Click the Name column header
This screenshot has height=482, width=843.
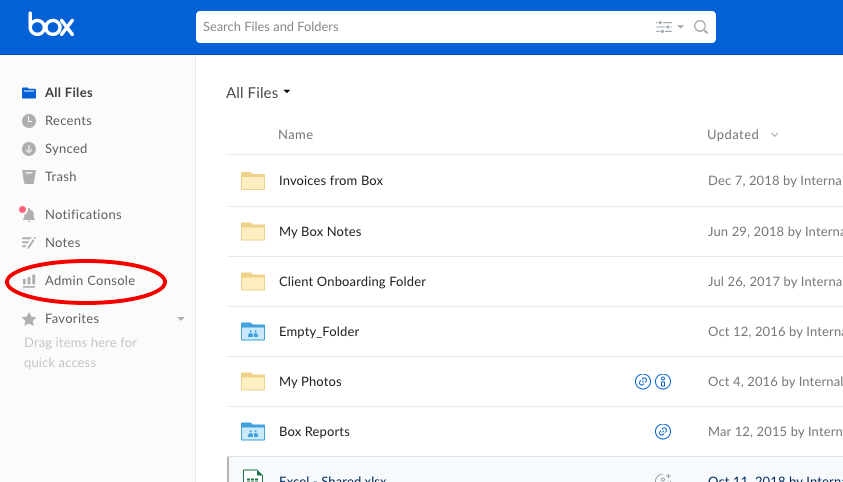(295, 134)
